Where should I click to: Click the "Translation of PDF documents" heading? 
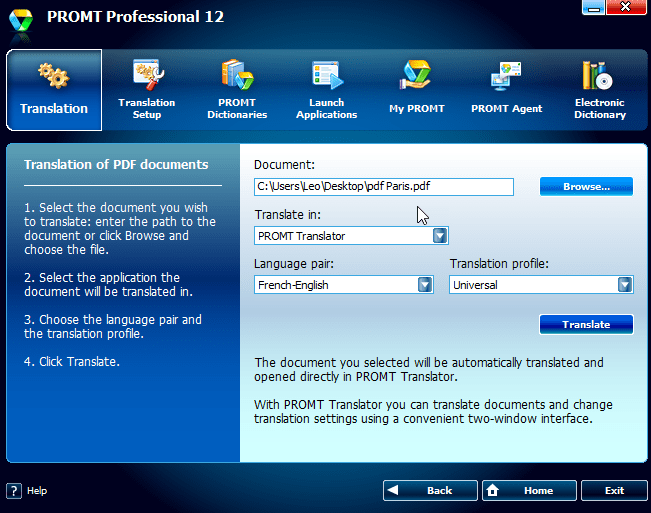click(116, 165)
